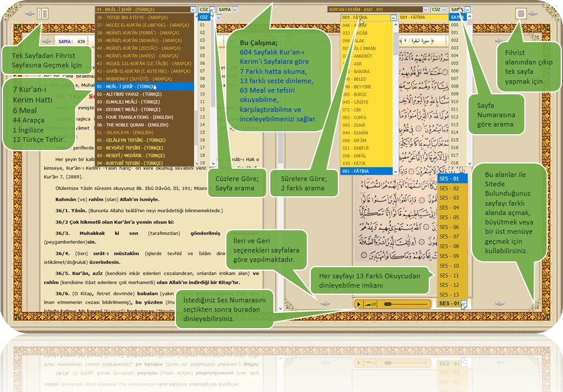Choose sure 008 - Enfâl
Viewport: 563px width, 392px height.
[x=367, y=156]
